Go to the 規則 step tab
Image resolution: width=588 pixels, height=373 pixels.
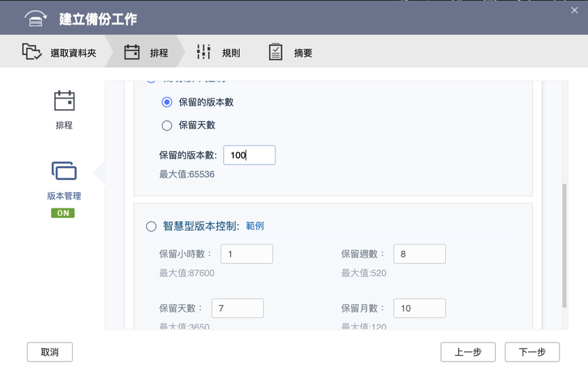click(230, 53)
